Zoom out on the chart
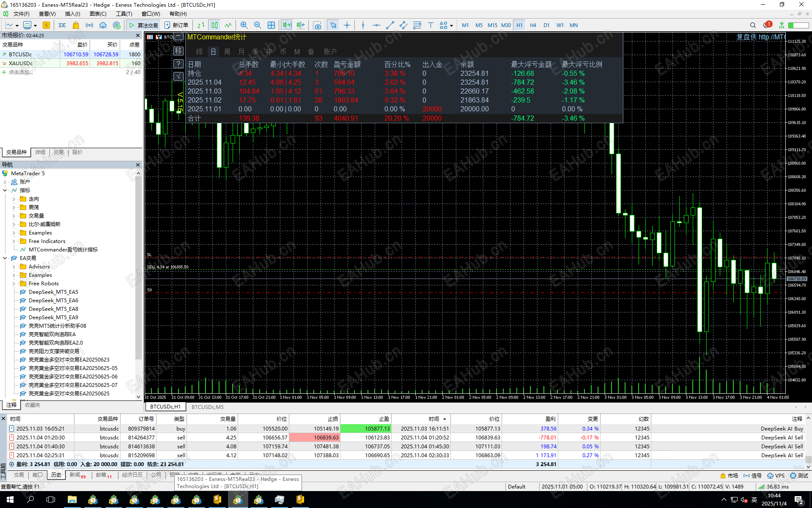Viewport: 812px width, 508px height. [x=258, y=25]
